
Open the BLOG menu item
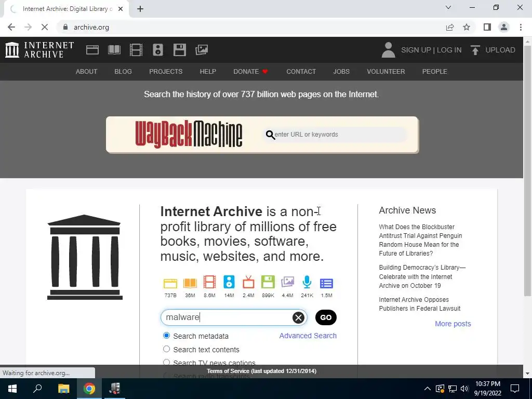[123, 72]
